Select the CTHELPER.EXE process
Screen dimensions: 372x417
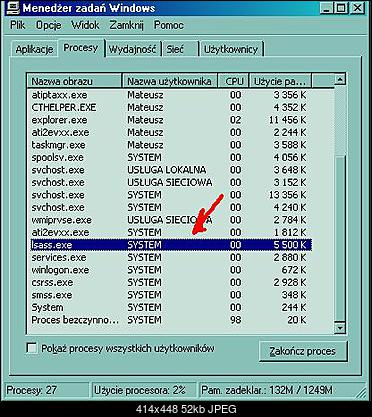[170, 107]
